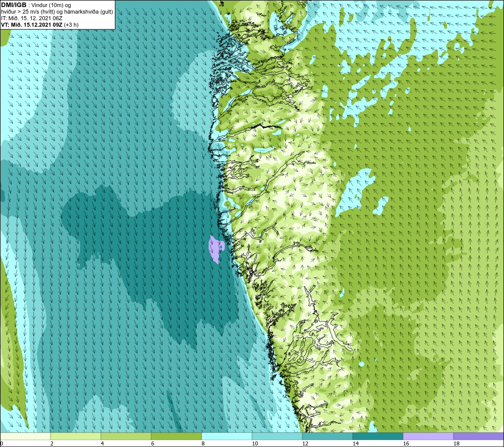Click the scale label '16'
The image size is (504, 447).
pyautogui.click(x=406, y=444)
